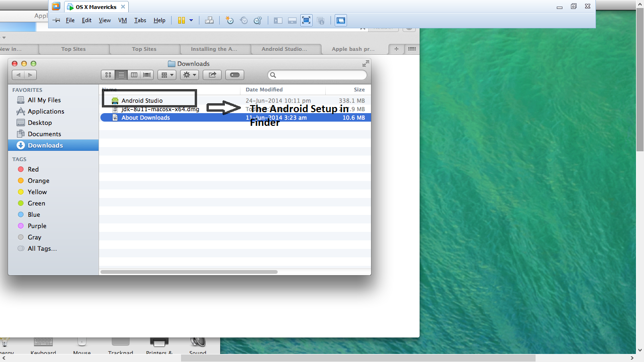
Task: Close the OS X Mavericks VM tab
Action: coord(124,7)
